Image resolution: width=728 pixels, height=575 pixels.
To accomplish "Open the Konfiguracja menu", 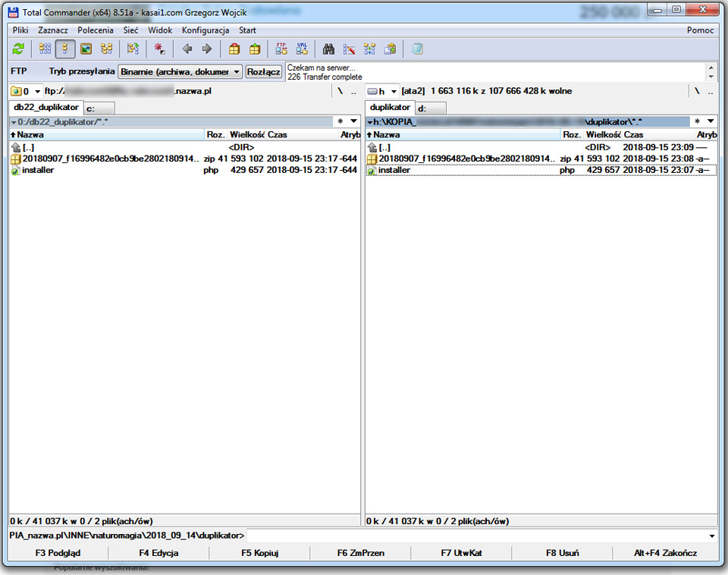I will pos(206,30).
